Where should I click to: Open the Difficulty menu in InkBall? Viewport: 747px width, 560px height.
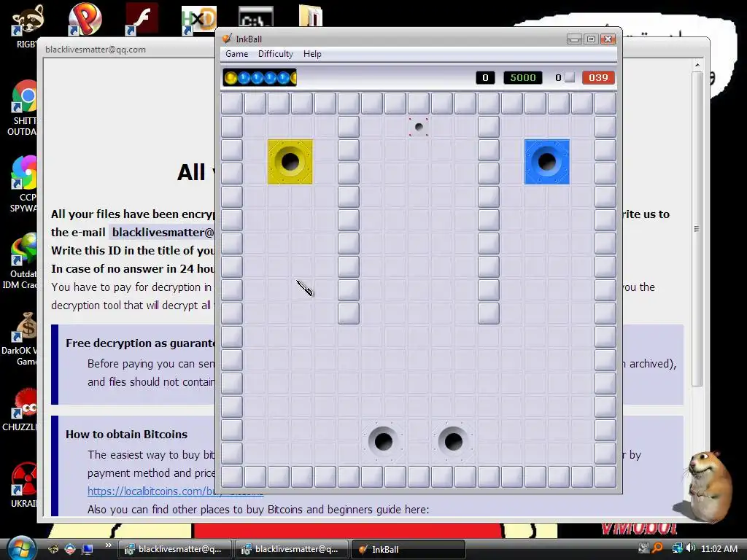click(x=275, y=54)
